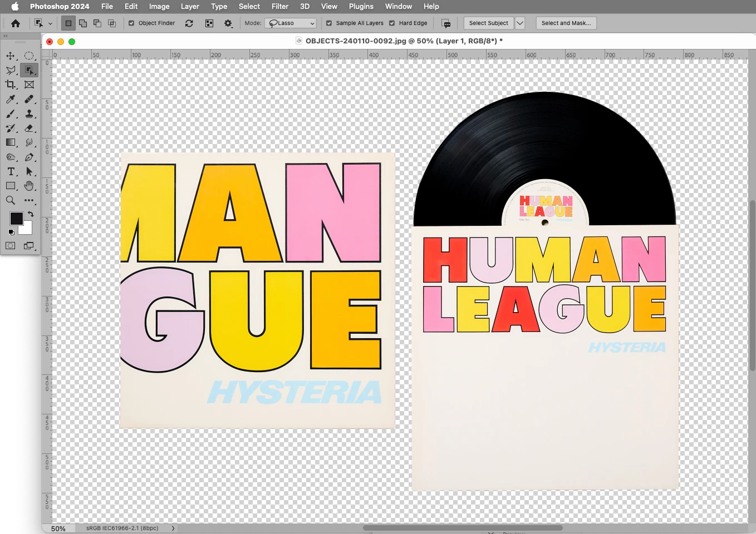Viewport: 756px width, 534px height.
Task: Expand status bar info arrow
Action: tap(173, 528)
